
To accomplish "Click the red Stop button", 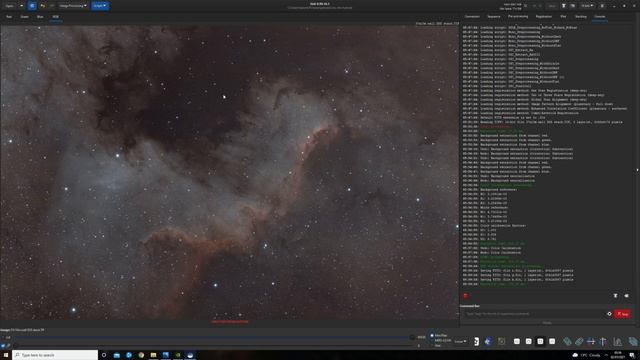I will [623, 314].
